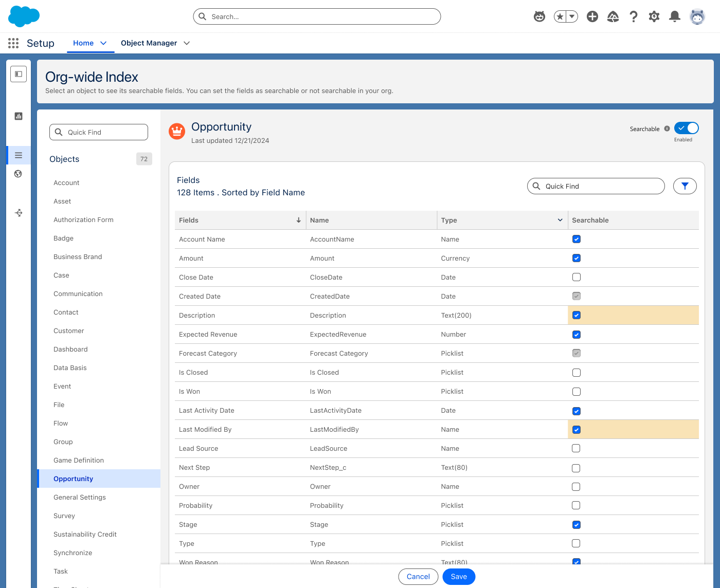Open the Type column dropdown chevron
Image resolution: width=720 pixels, height=588 pixels.
tap(560, 220)
